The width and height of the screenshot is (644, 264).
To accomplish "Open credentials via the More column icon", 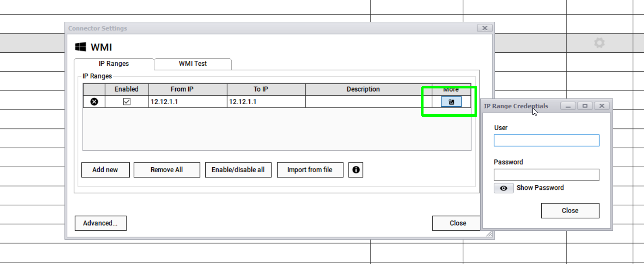I will [451, 102].
